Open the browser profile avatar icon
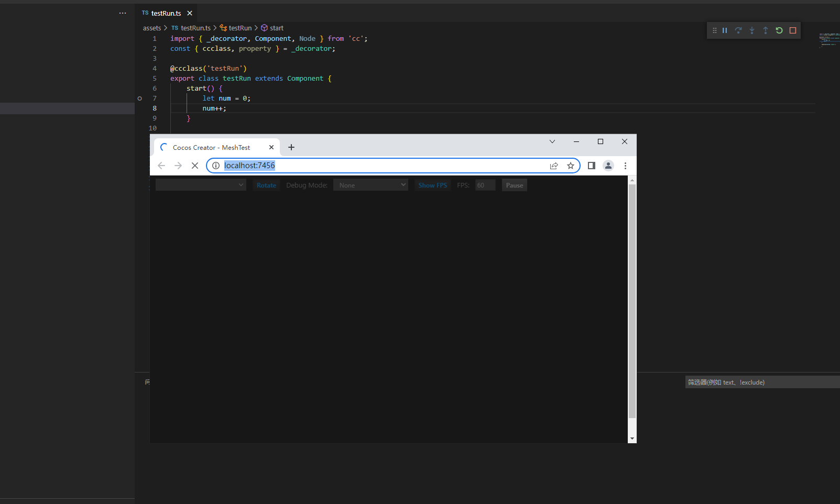 click(x=608, y=166)
